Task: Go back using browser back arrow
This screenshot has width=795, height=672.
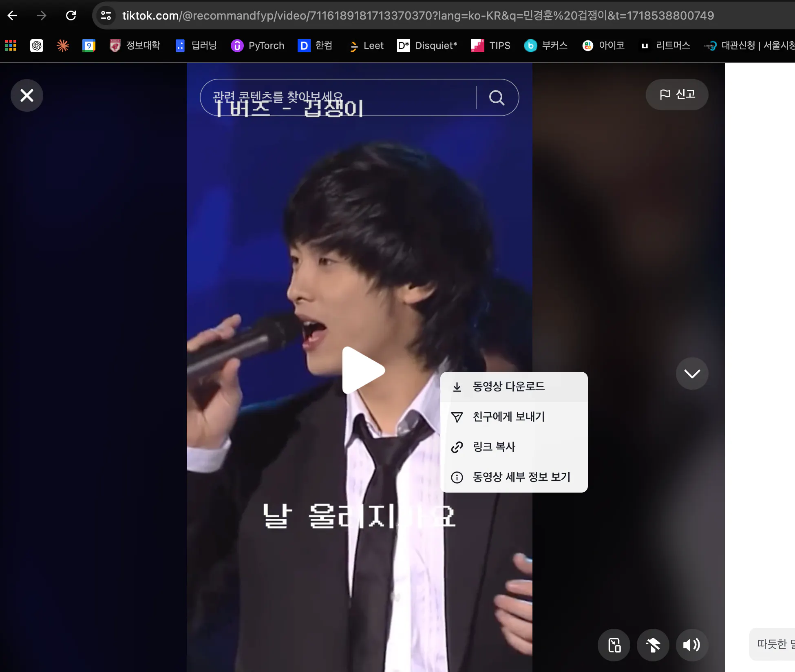Action: coord(13,15)
